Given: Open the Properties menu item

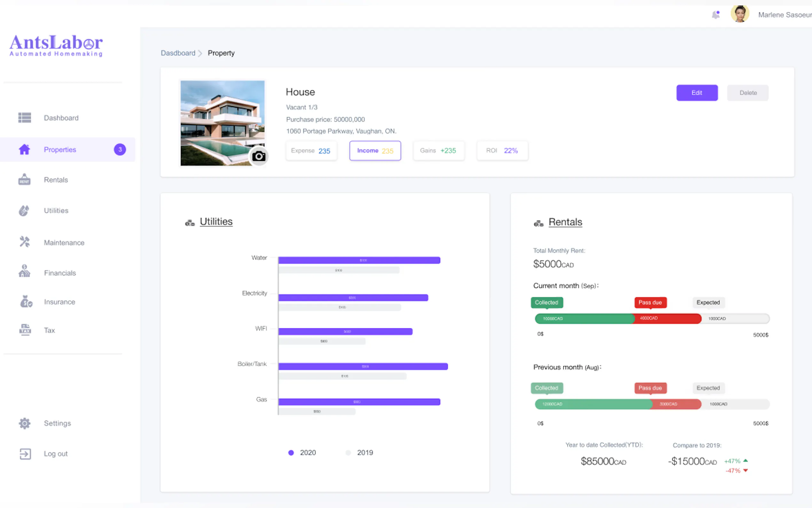Looking at the screenshot, I should point(60,150).
